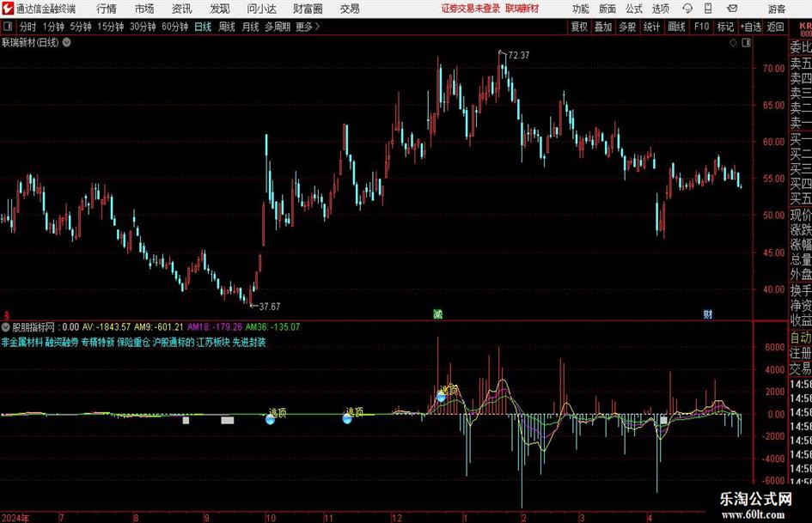This screenshot has width=812, height=523.
Task: Click the 保险重仓 tag
Action: coord(133,343)
